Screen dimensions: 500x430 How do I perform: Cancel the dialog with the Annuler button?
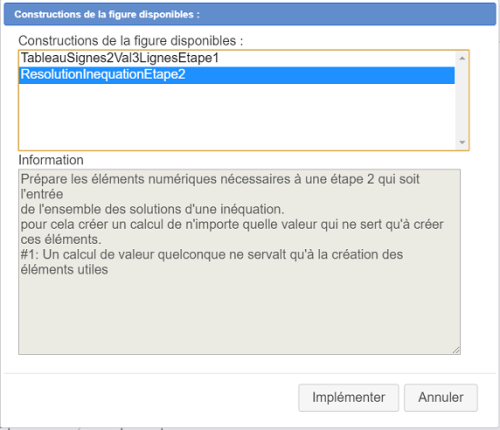tap(441, 398)
